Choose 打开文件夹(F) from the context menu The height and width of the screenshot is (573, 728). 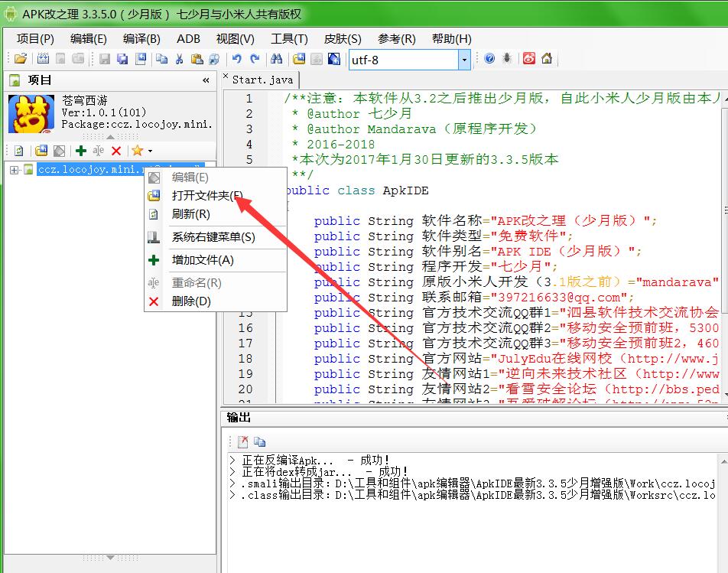(x=206, y=195)
